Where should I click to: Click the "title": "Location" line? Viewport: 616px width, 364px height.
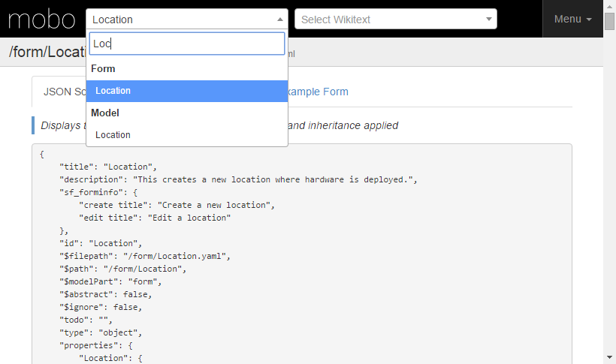(108, 167)
